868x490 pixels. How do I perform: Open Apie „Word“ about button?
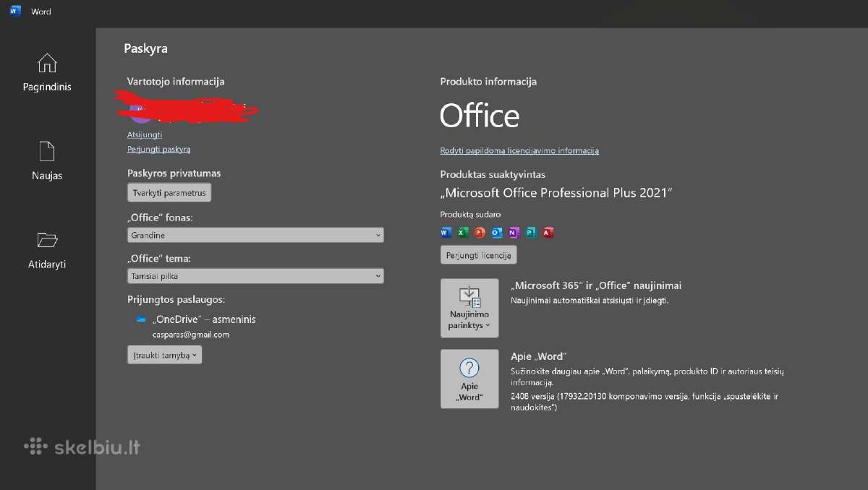pyautogui.click(x=469, y=379)
